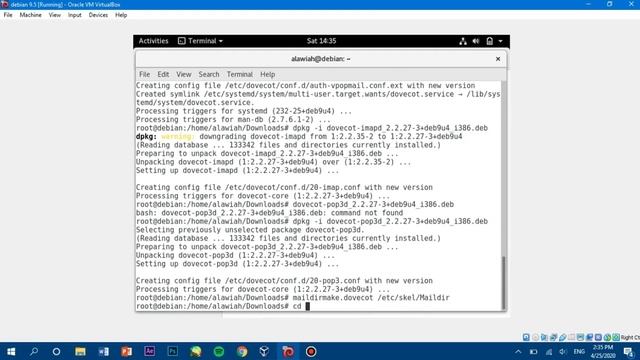Open Adobe Photoshop from taskbar
640x360 pixels.
coord(173,351)
